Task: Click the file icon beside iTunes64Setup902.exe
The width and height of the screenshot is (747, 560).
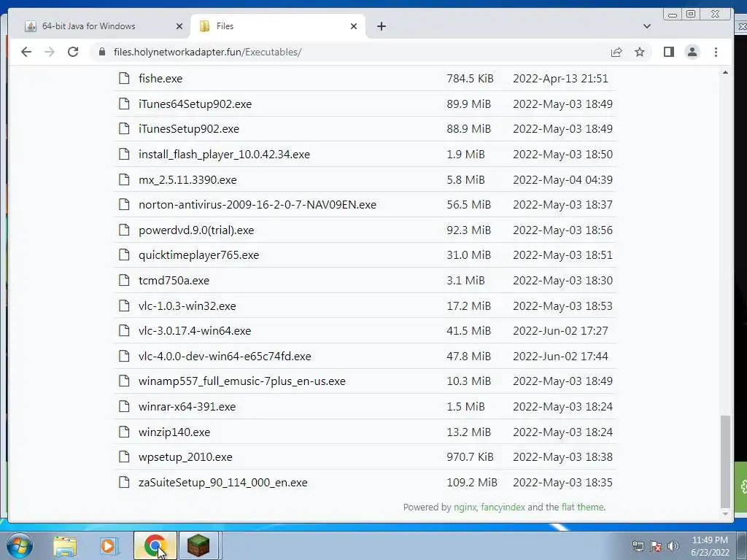Action: (x=124, y=104)
